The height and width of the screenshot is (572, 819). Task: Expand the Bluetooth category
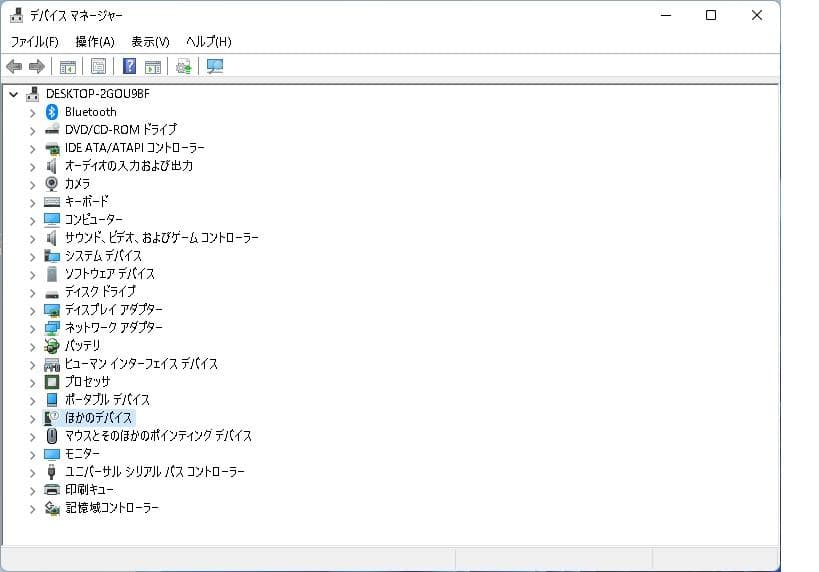(x=32, y=112)
